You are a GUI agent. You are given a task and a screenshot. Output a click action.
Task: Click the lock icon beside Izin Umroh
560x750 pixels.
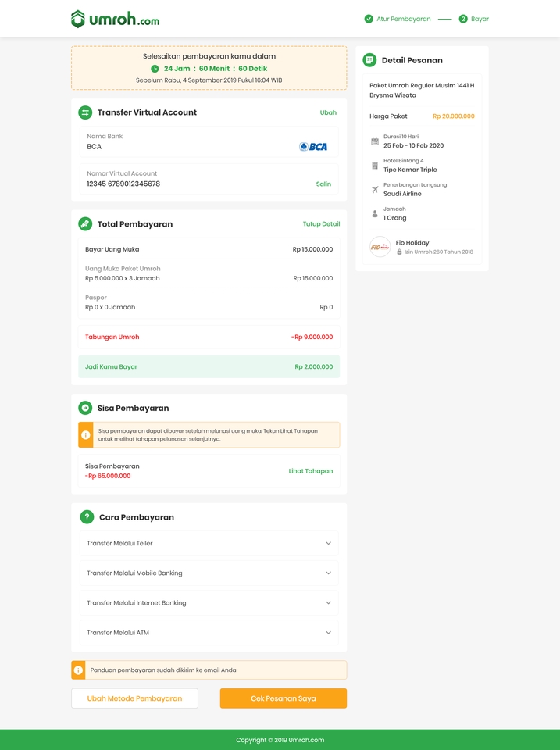point(399,252)
